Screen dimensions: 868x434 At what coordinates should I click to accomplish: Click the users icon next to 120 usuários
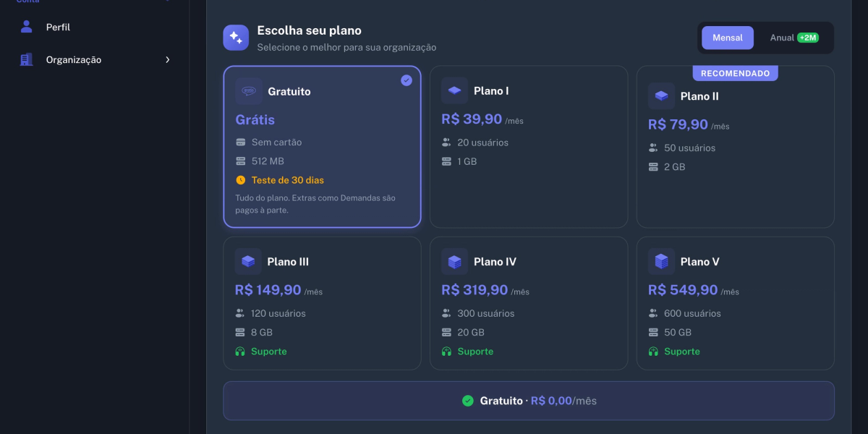[x=240, y=313]
